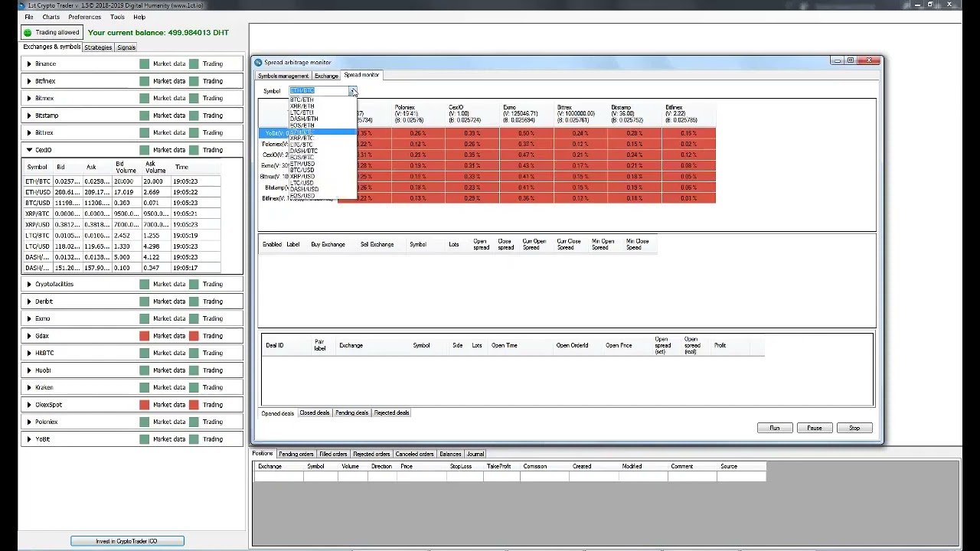Expand the Bittrex exchange row
Viewport: 980px width, 551px height.
tap(29, 133)
